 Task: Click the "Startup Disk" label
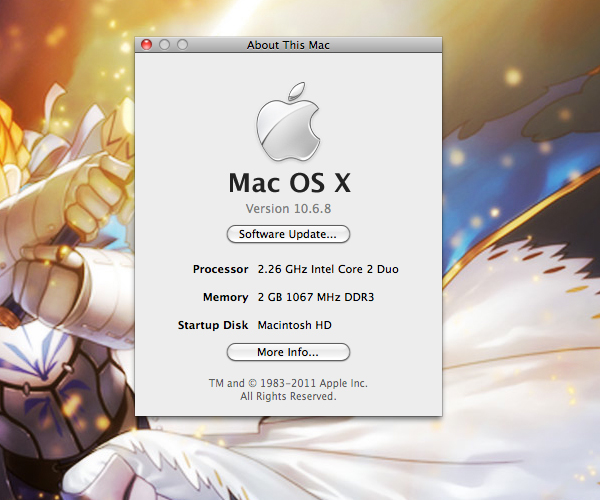tap(213, 325)
